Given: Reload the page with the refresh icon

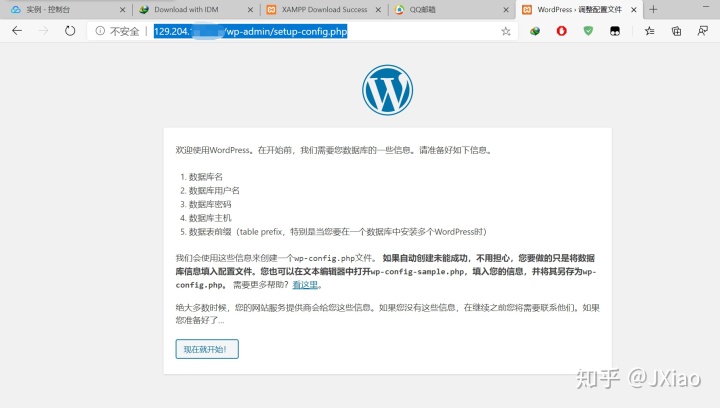Looking at the screenshot, I should pos(70,31).
